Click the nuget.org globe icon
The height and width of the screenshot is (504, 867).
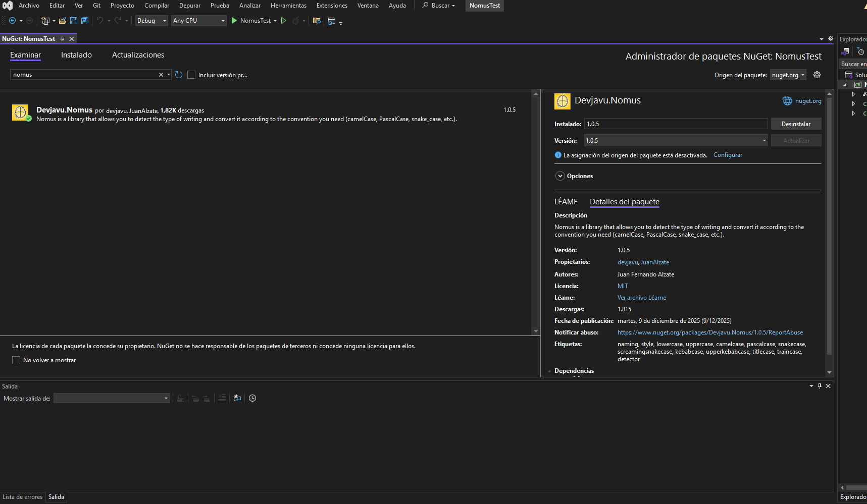(787, 101)
